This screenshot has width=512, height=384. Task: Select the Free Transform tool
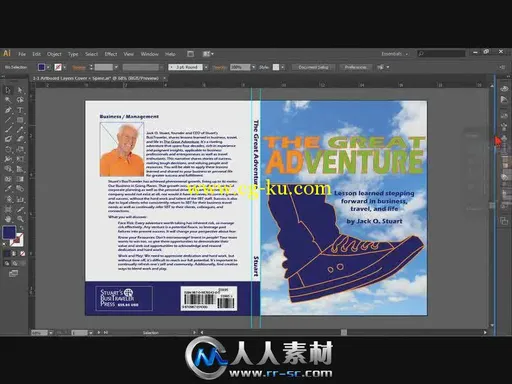(20, 159)
